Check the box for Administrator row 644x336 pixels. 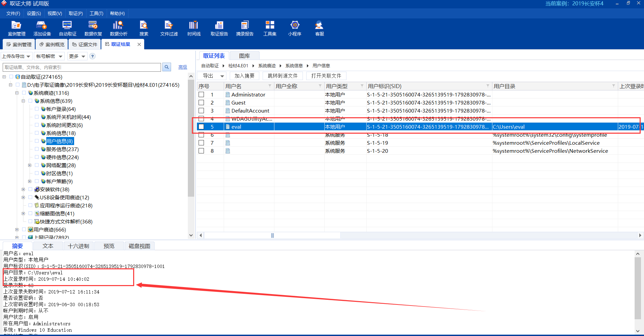201,94
